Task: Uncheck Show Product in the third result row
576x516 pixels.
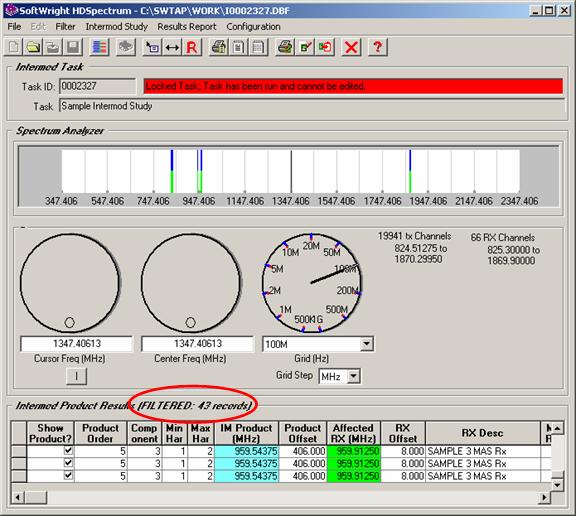Action: pyautogui.click(x=68, y=475)
